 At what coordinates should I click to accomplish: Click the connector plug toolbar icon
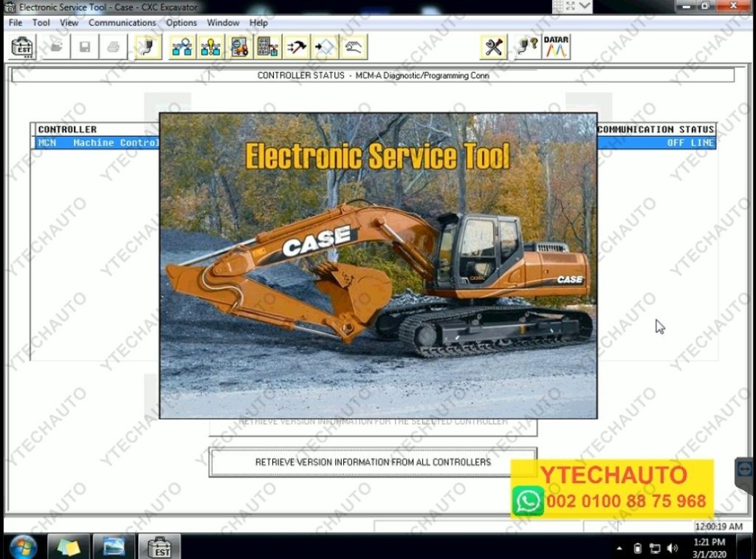pyautogui.click(x=148, y=47)
